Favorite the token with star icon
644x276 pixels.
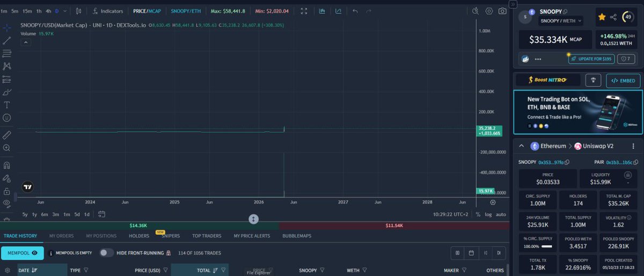pyautogui.click(x=602, y=17)
